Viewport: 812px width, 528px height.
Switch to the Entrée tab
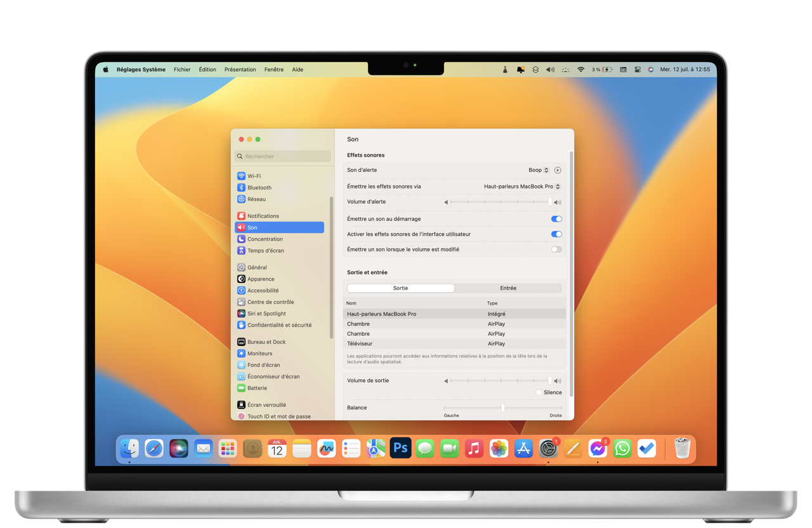tap(508, 288)
